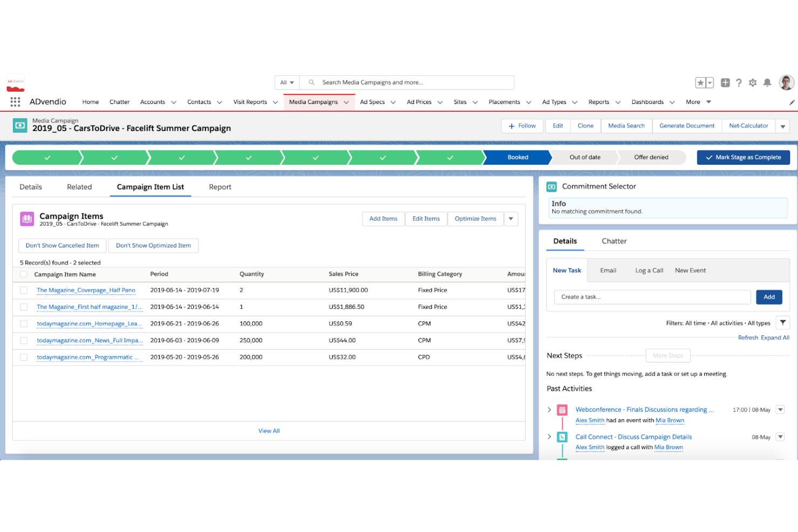
Task: Click the Media Search button
Action: (x=627, y=126)
